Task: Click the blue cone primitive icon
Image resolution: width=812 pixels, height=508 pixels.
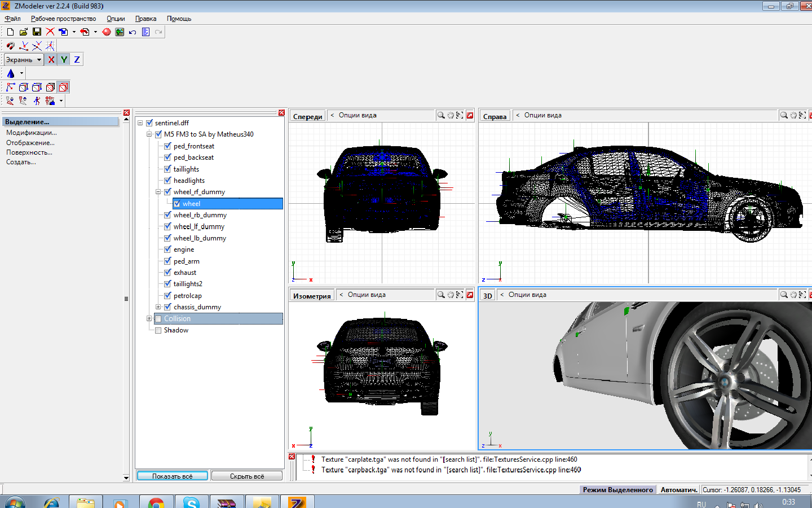Action: 11,73
